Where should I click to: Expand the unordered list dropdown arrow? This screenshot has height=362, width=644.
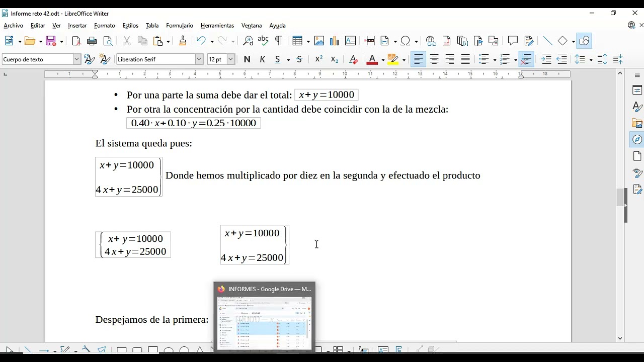pyautogui.click(x=495, y=60)
